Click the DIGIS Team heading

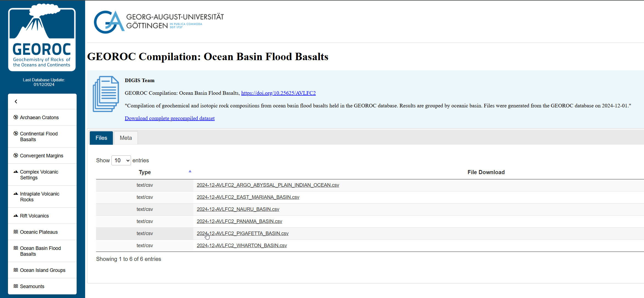[x=140, y=80]
